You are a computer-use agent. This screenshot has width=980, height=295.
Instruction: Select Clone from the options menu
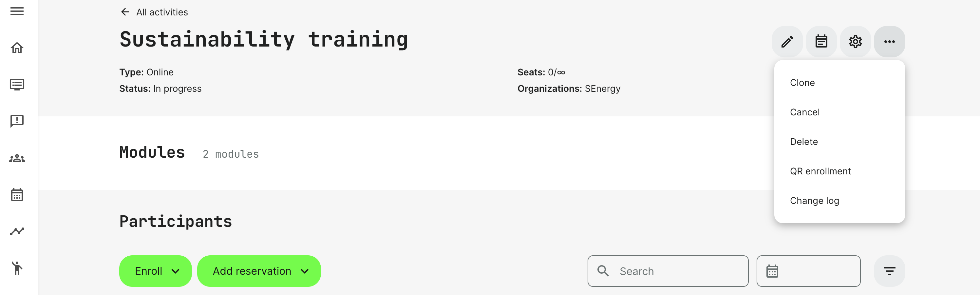click(x=802, y=83)
